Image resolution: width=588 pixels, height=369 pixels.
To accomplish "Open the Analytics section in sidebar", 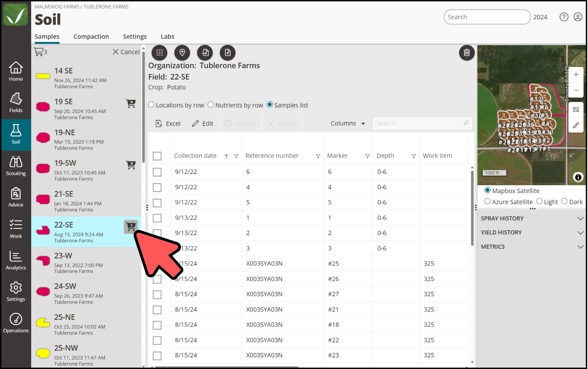I will [x=16, y=261].
